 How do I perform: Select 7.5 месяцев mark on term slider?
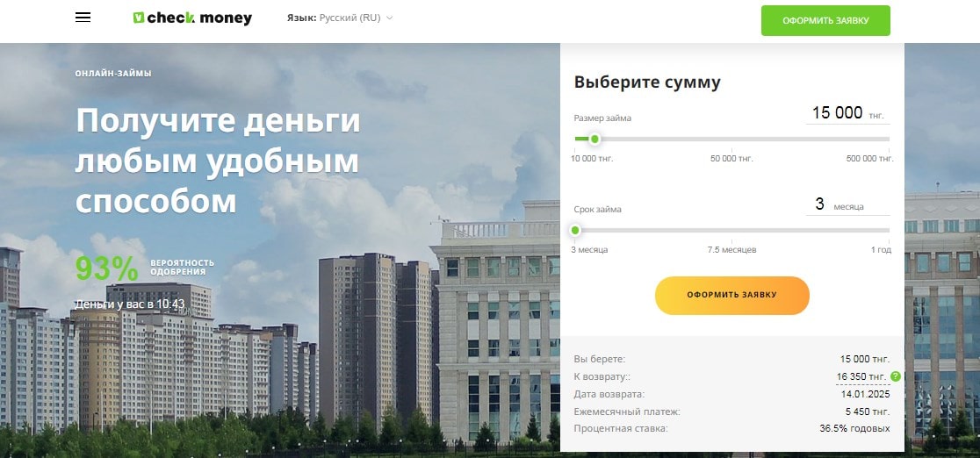coord(731,250)
